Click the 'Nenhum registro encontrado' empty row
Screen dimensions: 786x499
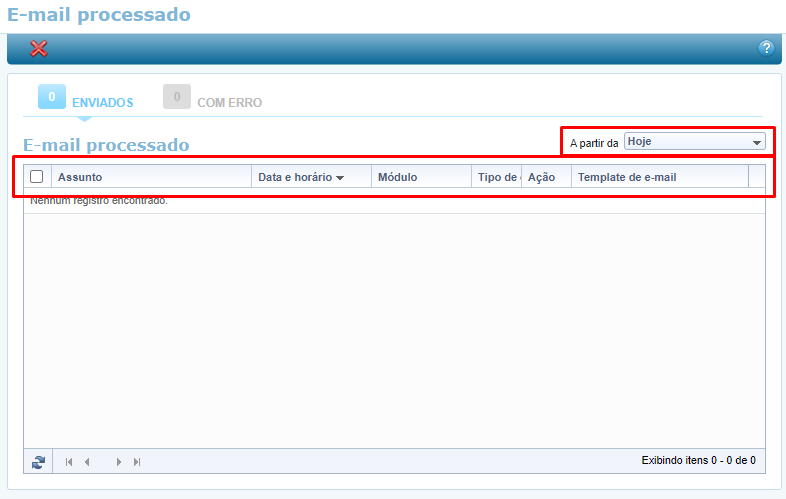[x=99, y=200]
